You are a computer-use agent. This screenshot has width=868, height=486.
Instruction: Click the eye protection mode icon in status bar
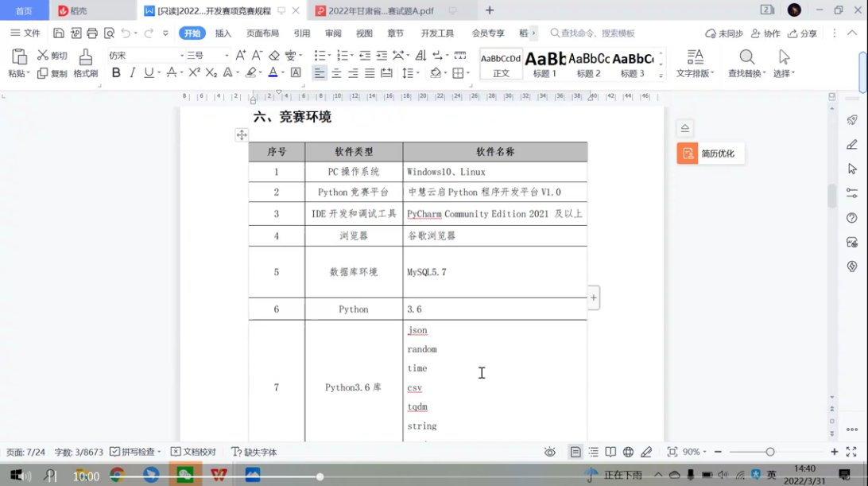[550, 453]
